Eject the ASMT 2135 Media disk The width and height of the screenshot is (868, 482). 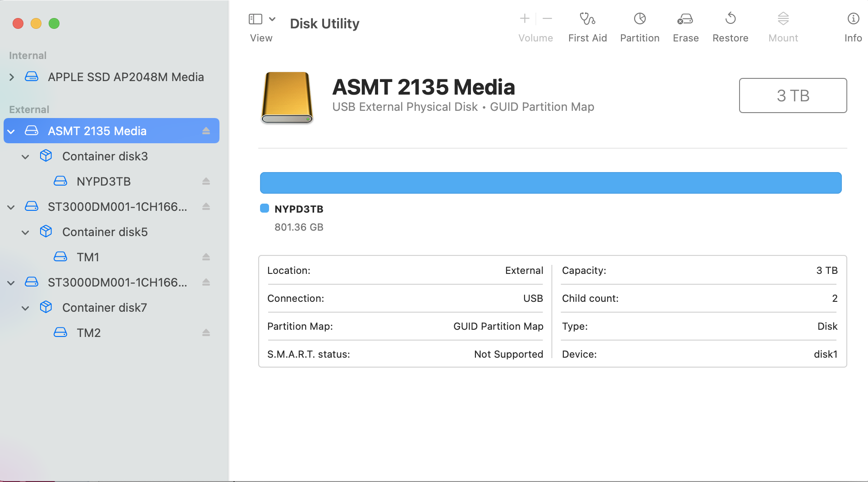(206, 131)
